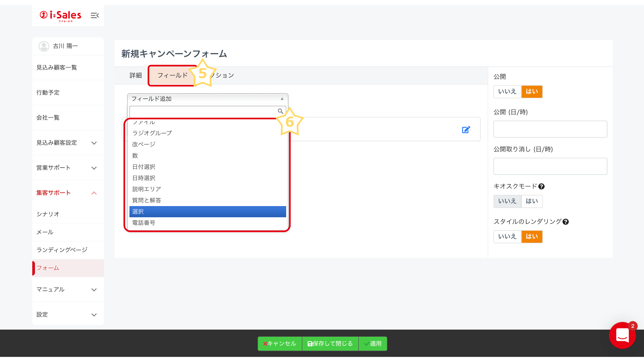This screenshot has width=644, height=362.
Task: Select 選択 from the field list
Action: click(207, 212)
